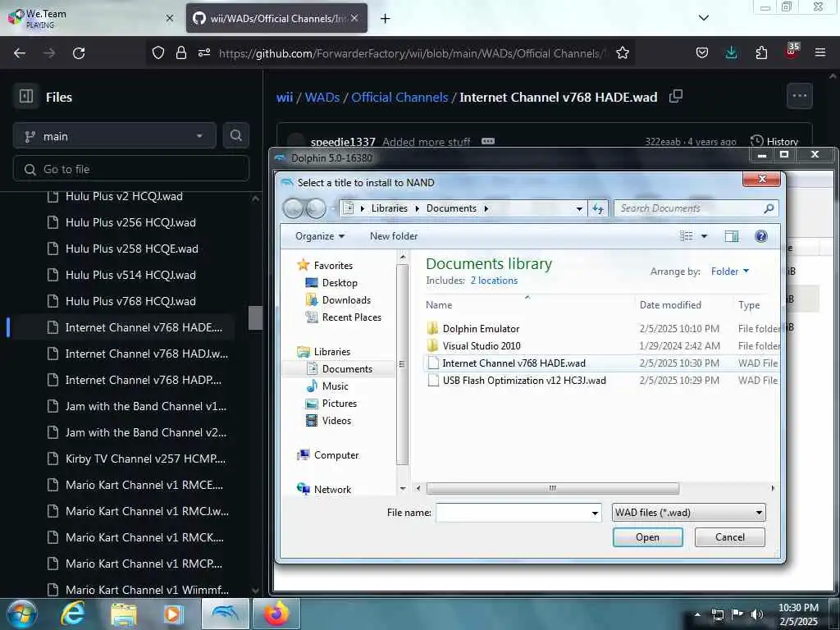Click Documents in the dialog breadcrumb

click(x=451, y=208)
